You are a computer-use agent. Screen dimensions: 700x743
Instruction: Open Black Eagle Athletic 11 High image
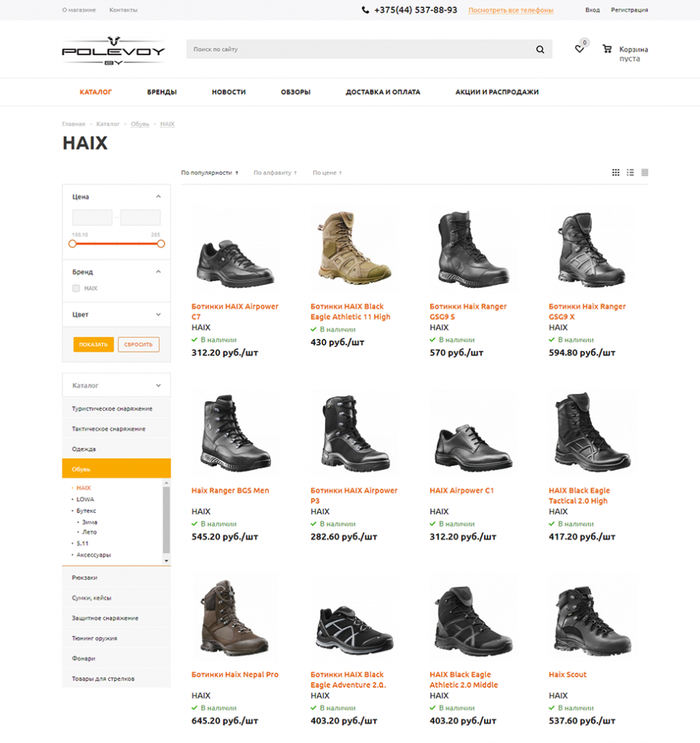pyautogui.click(x=354, y=250)
